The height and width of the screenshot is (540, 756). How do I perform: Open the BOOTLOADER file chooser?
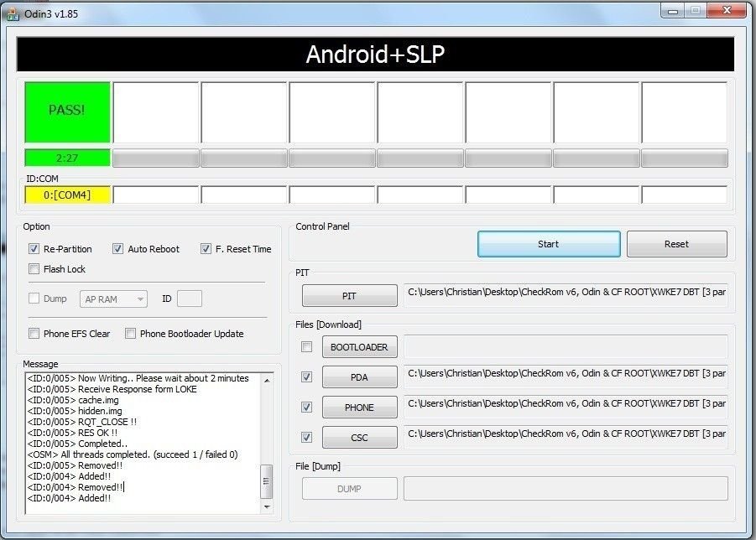[359, 347]
